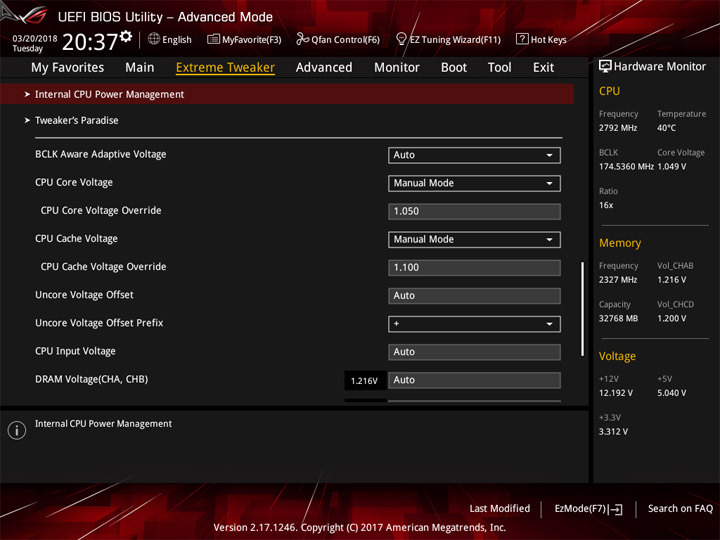This screenshot has height=540, width=720.
Task: Click the info icon in help panel
Action: (x=17, y=430)
